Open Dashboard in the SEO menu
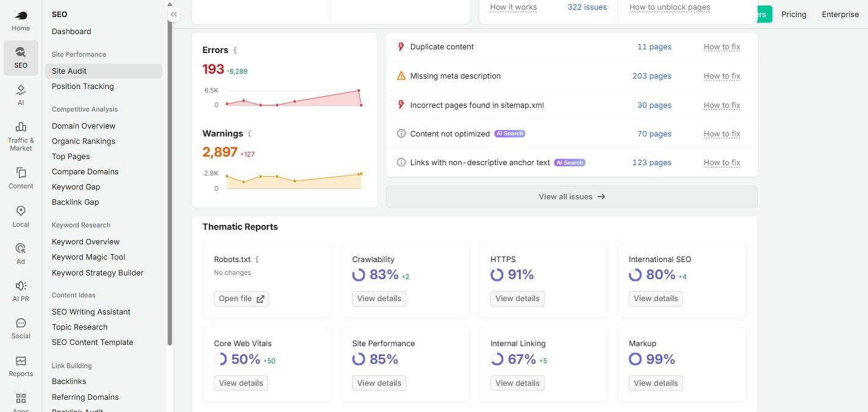 click(71, 31)
